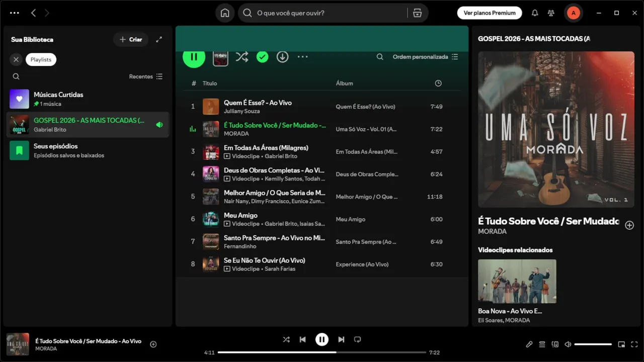The image size is (644, 362).
Task: Open 'GOSPEL 2026 - AS MAIS TOCADAS' library item
Action: (x=88, y=125)
